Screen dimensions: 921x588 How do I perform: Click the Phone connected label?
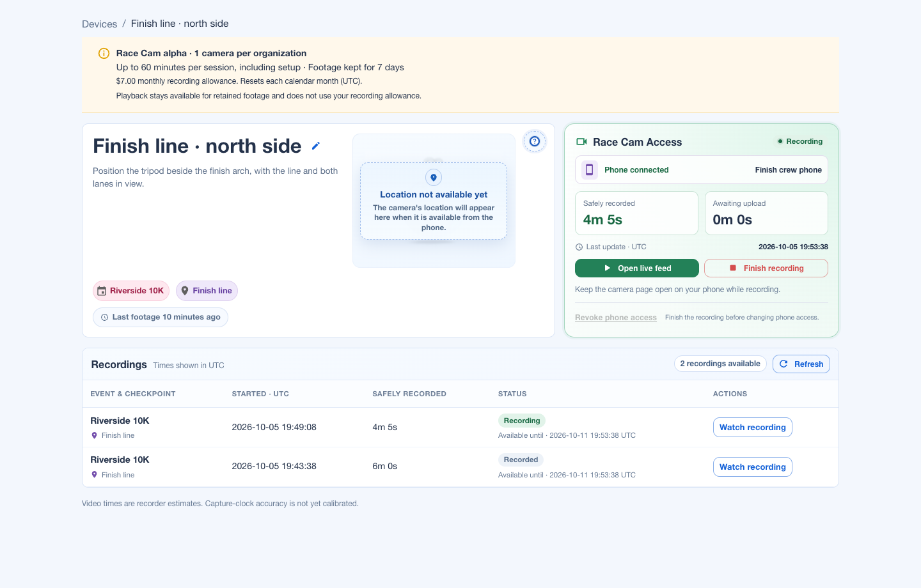click(636, 170)
